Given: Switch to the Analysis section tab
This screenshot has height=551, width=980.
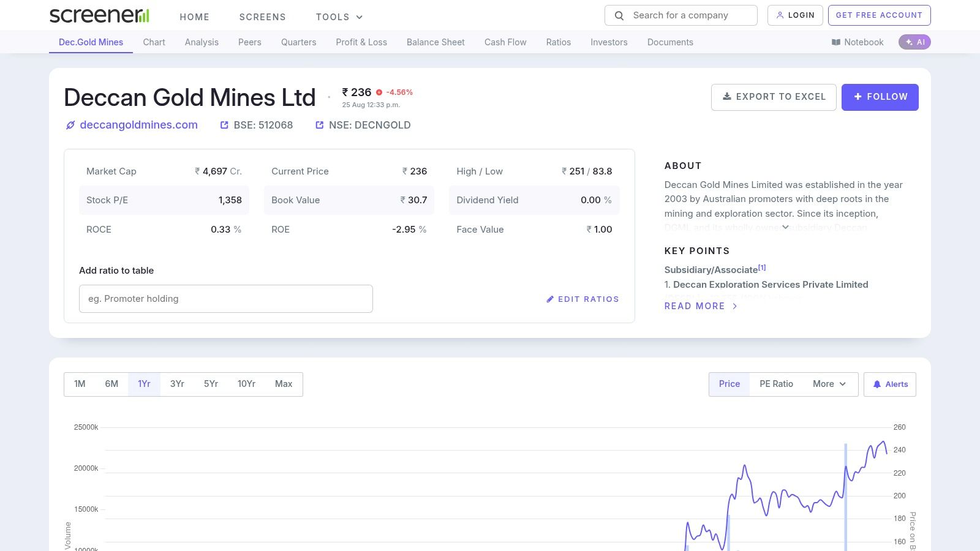Looking at the screenshot, I should click(202, 42).
